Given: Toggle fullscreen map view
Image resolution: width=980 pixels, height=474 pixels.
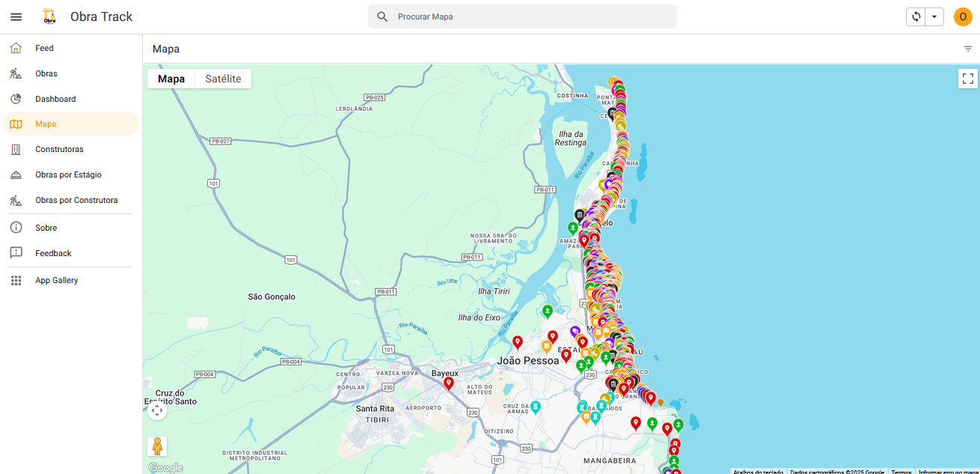Looking at the screenshot, I should [967, 79].
